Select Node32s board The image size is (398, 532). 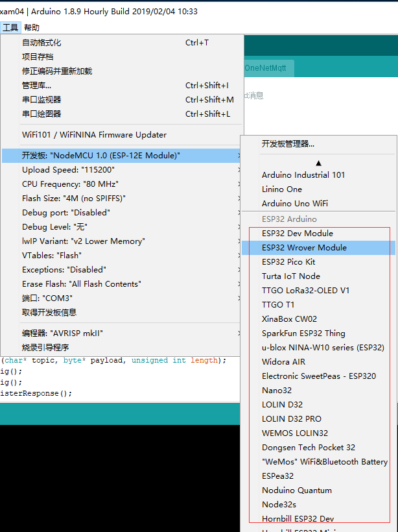click(318, 505)
